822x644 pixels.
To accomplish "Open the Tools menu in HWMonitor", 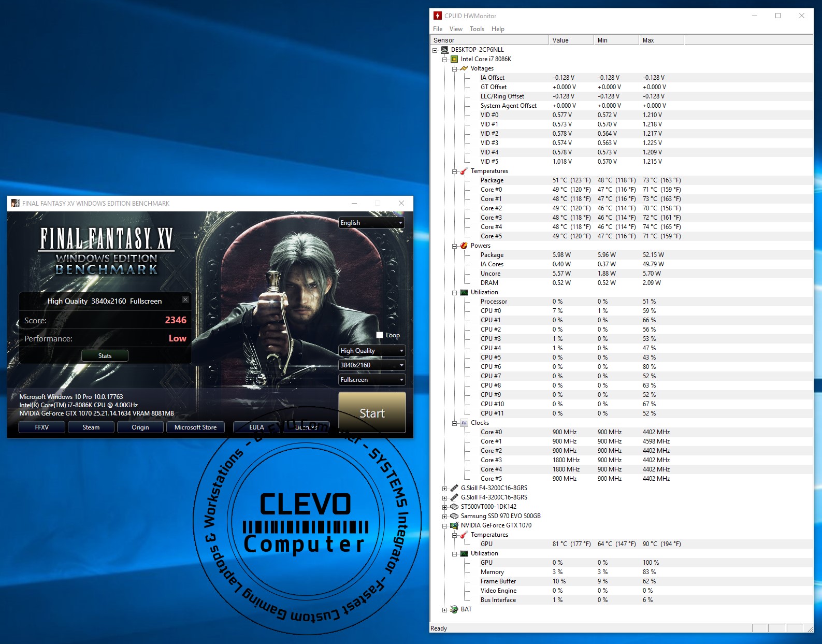I will pos(477,29).
